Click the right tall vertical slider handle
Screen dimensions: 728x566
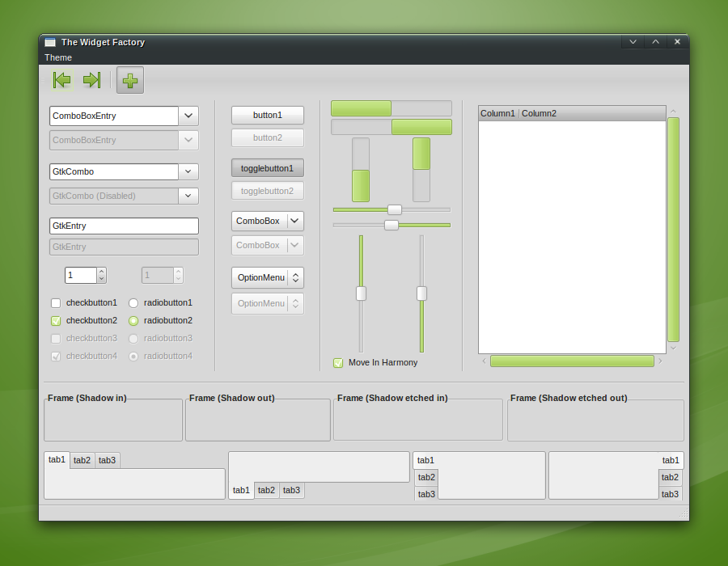421,294
